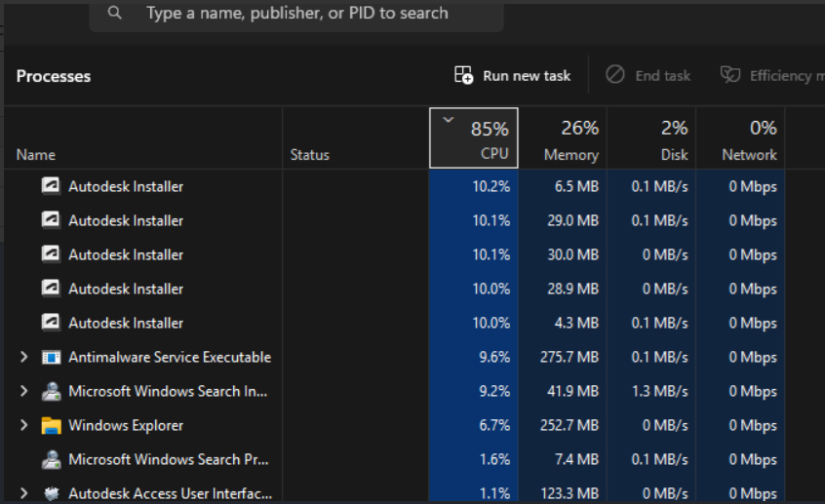Click the Autodesk Access User Interface icon
Screen dimensions: 825x504
[x=52, y=493]
